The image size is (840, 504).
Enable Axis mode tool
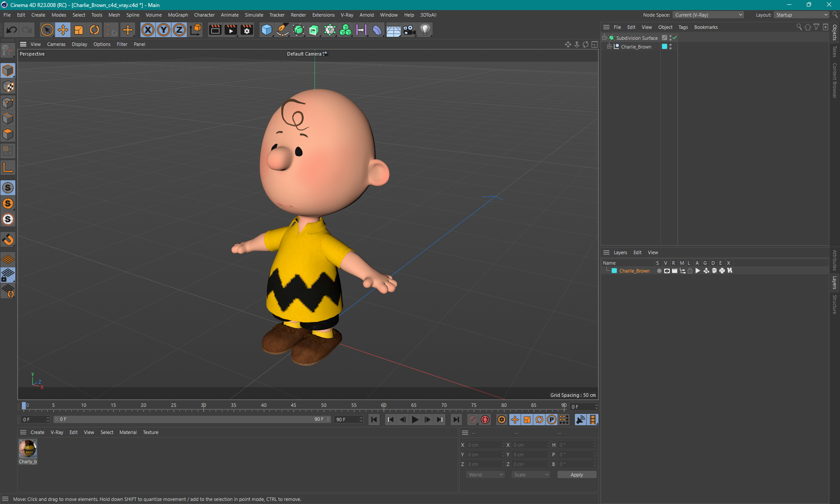[x=8, y=168]
